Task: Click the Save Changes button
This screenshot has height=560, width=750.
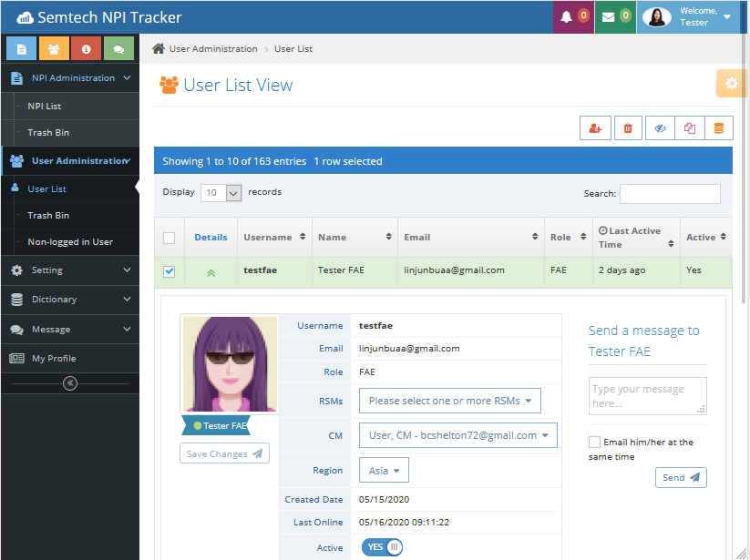Action: point(224,453)
